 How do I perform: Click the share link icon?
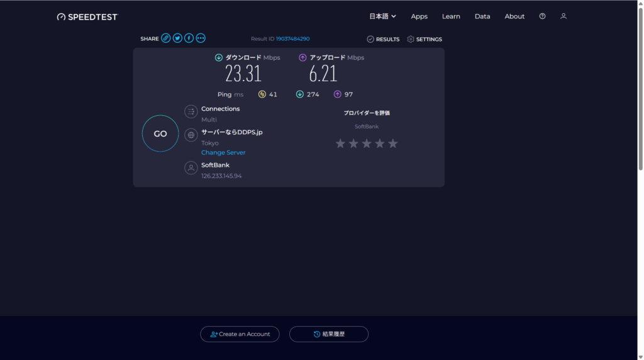pyautogui.click(x=166, y=38)
